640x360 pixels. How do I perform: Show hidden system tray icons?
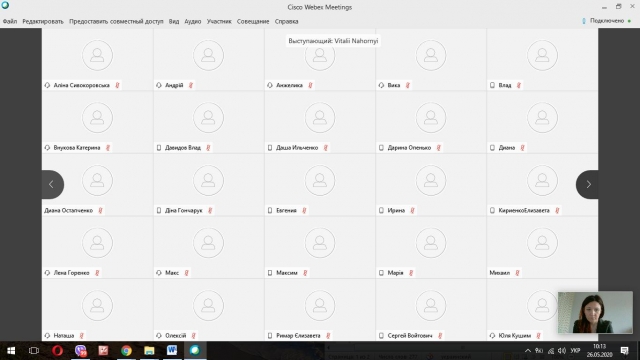point(528,351)
